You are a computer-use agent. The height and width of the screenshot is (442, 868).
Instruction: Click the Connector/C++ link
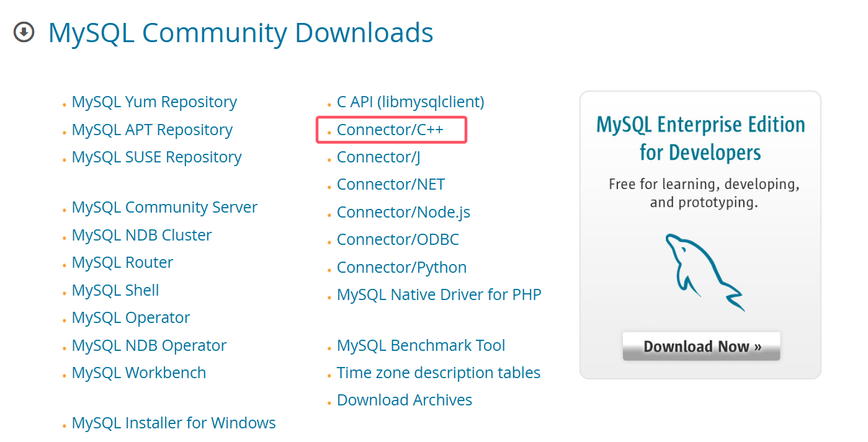click(x=390, y=130)
